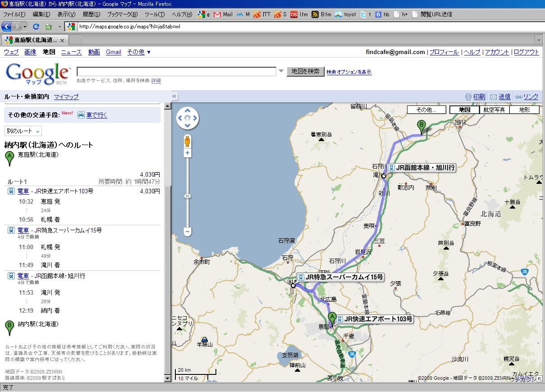Pan the map up with the arrow
Screen dimensions: 545x392
[188, 111]
